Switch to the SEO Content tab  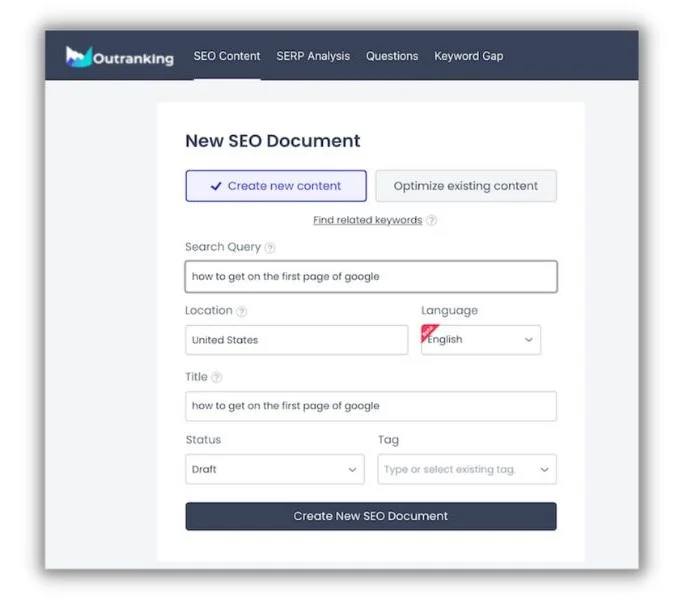click(227, 57)
